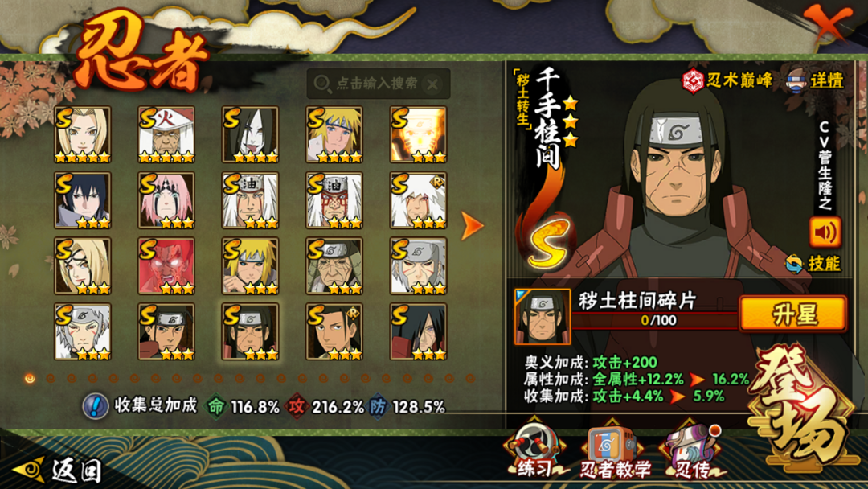This screenshot has width=868, height=489.
Task: Select Madara portrait in last row
Action: coord(418,331)
